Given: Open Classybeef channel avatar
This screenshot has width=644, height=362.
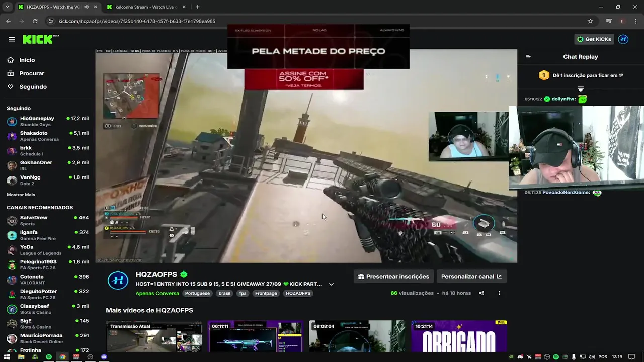Looking at the screenshot, I should tap(12, 309).
